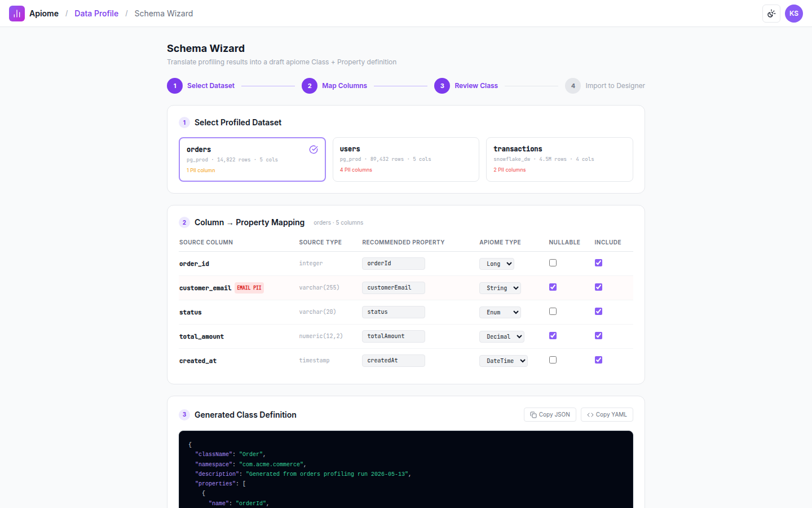Click the created_at source column name

click(x=198, y=361)
